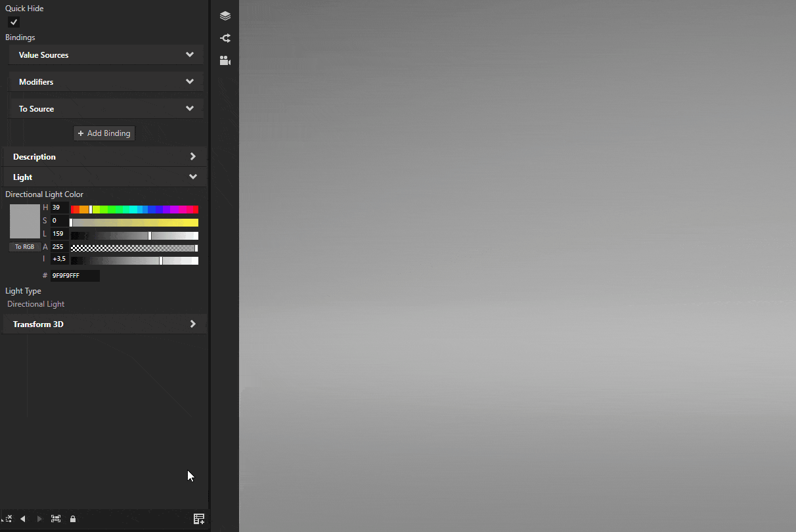Click the To RGB toggle button
The width and height of the screenshot is (796, 532).
click(x=24, y=246)
